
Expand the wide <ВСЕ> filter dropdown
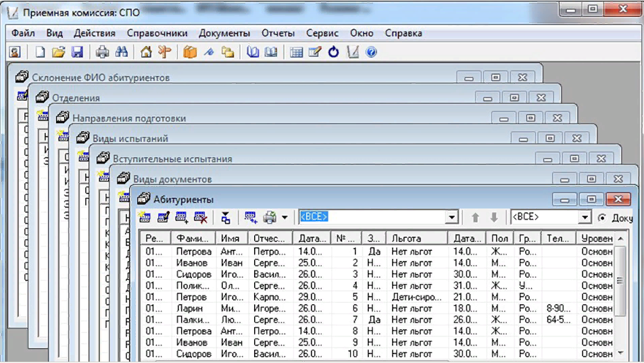coord(452,218)
